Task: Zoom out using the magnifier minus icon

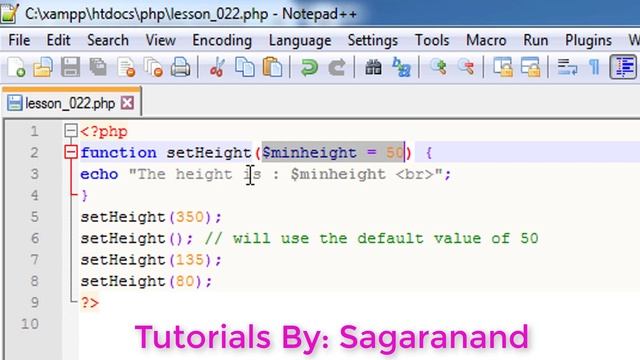Action: [x=466, y=67]
